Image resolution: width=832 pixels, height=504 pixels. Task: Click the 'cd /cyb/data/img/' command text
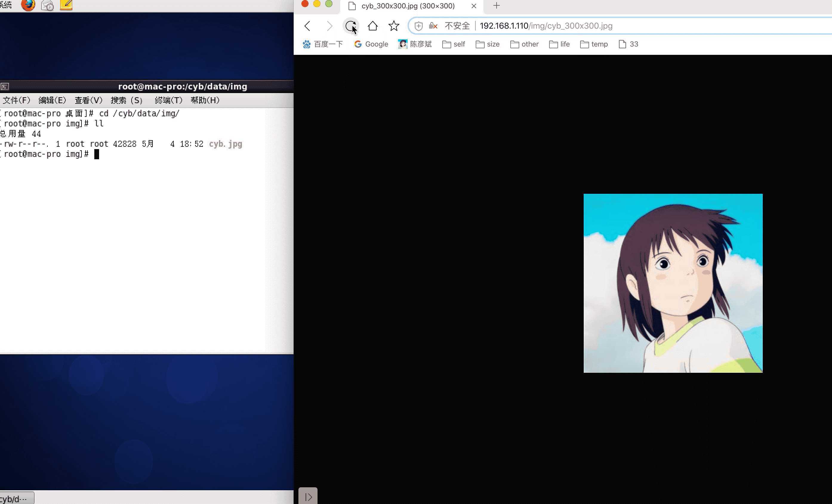tap(139, 114)
